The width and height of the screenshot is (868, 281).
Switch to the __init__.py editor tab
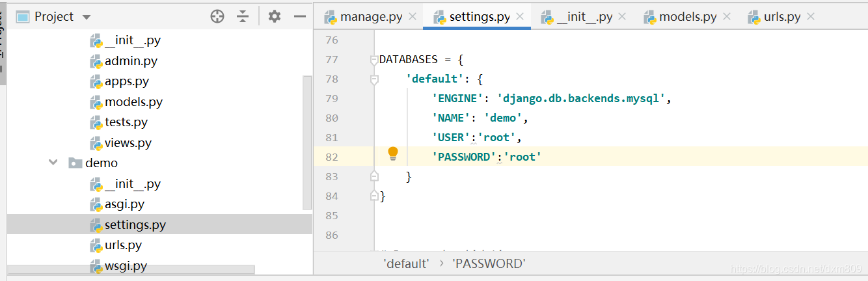click(584, 17)
